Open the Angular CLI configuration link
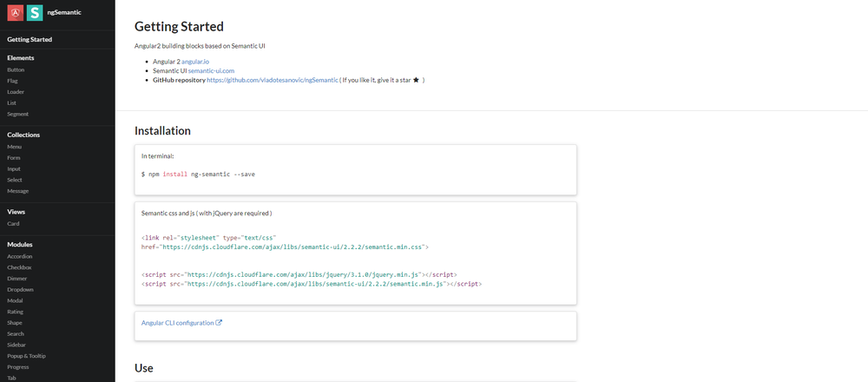Viewport: 868px width, 382px height. tap(178, 323)
